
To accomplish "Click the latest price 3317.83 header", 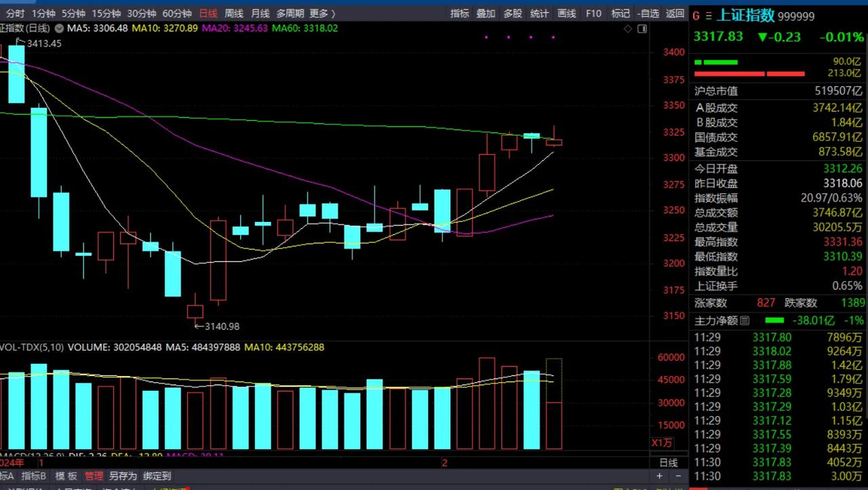I will tap(718, 37).
